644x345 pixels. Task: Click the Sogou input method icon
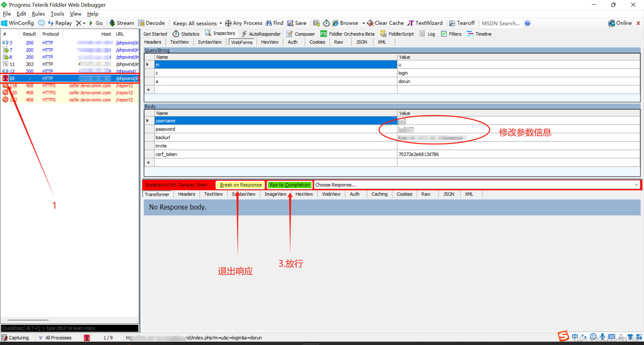[x=563, y=336]
